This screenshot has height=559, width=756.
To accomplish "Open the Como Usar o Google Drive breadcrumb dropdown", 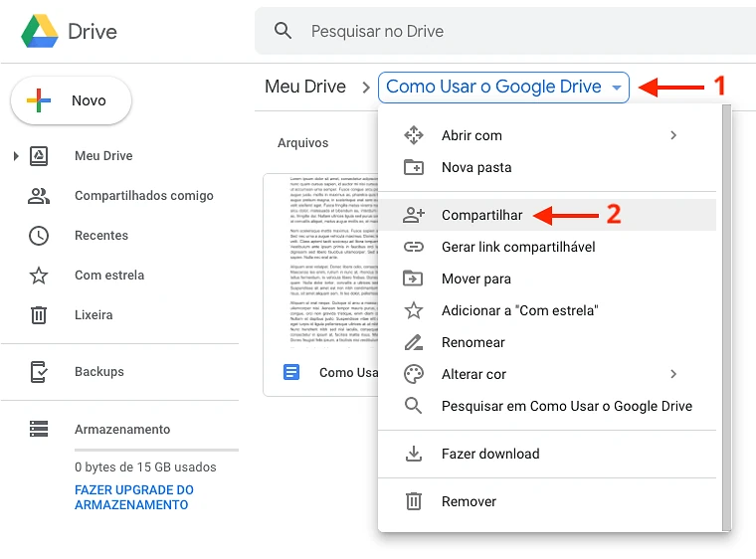I will (503, 88).
